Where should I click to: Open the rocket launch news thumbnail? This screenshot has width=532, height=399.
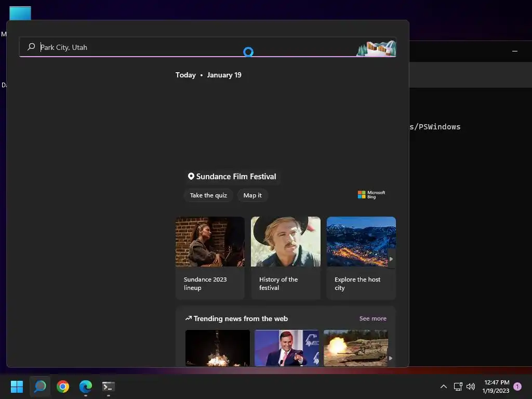[x=218, y=348]
